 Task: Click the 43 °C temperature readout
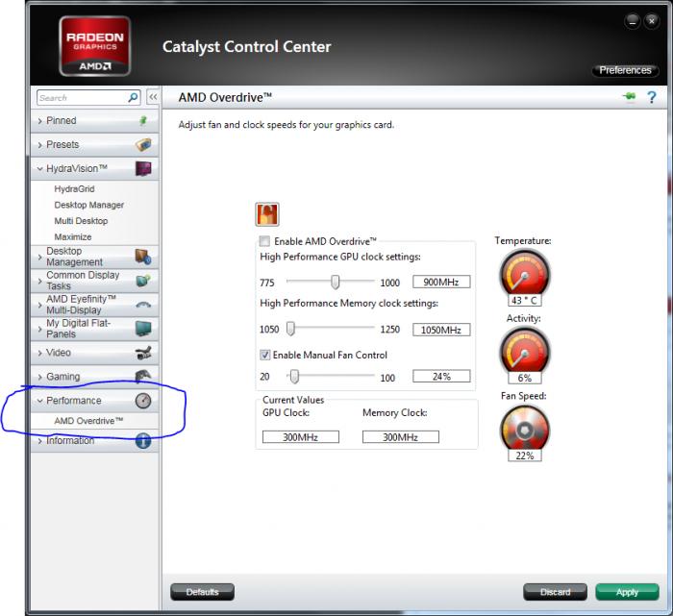point(525,300)
